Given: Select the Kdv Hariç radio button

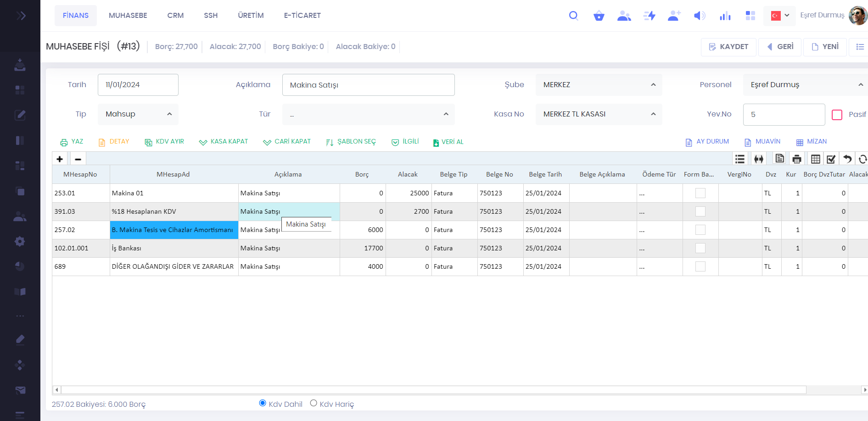Looking at the screenshot, I should click(x=314, y=403).
